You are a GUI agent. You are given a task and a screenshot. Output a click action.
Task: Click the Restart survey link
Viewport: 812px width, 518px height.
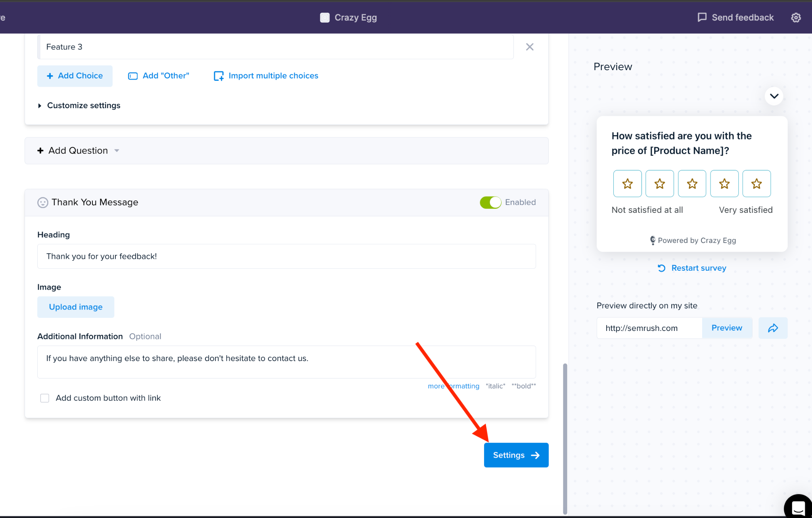tap(692, 268)
